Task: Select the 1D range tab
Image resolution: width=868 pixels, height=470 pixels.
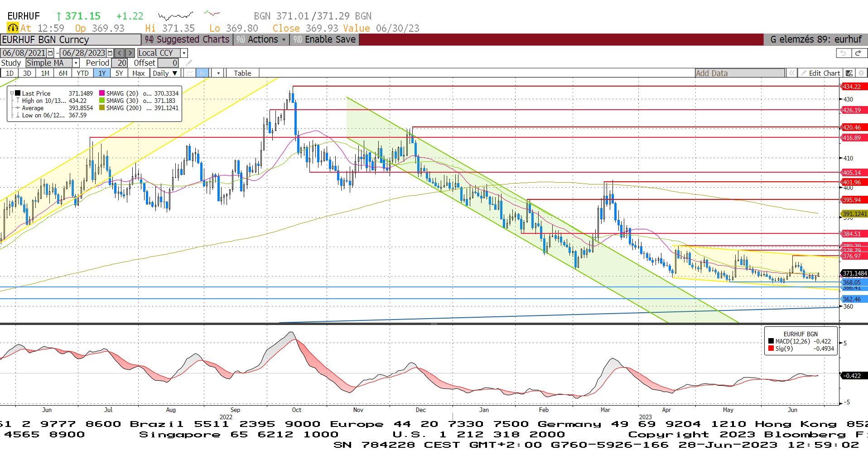Action: tap(10, 73)
